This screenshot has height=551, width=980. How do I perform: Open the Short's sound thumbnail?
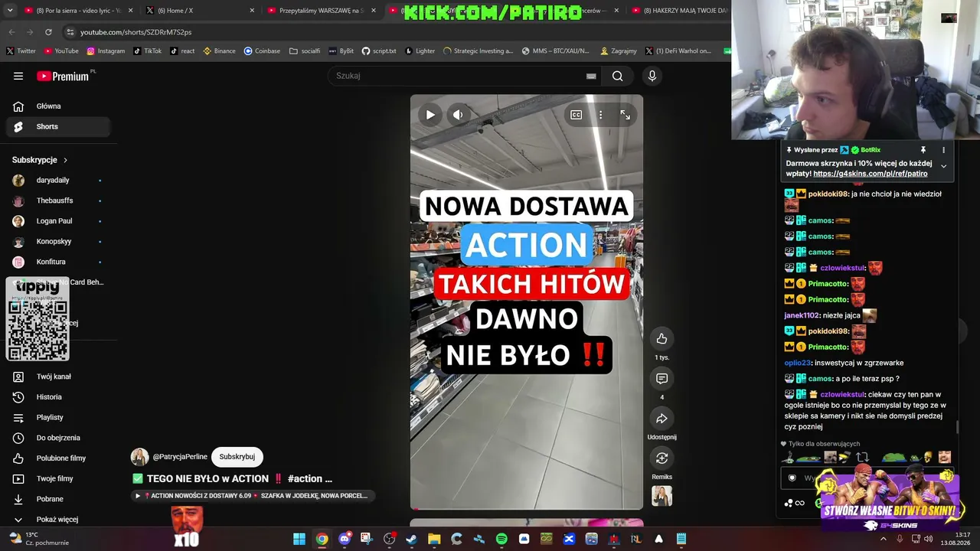coord(662,496)
